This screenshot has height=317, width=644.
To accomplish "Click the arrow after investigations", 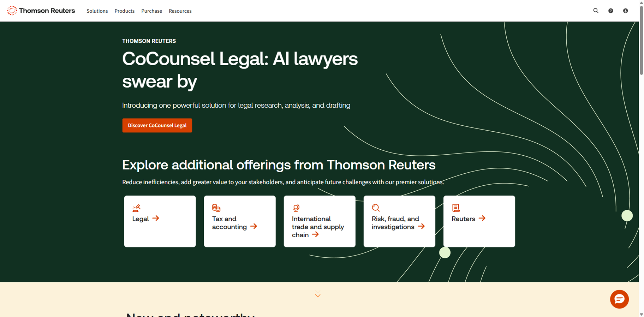I will [x=421, y=226].
